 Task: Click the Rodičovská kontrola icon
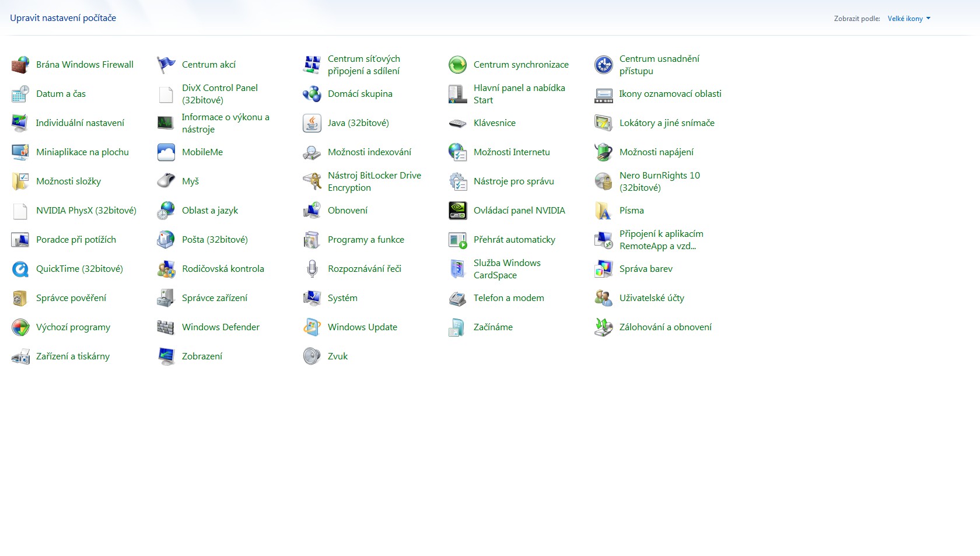coord(166,269)
